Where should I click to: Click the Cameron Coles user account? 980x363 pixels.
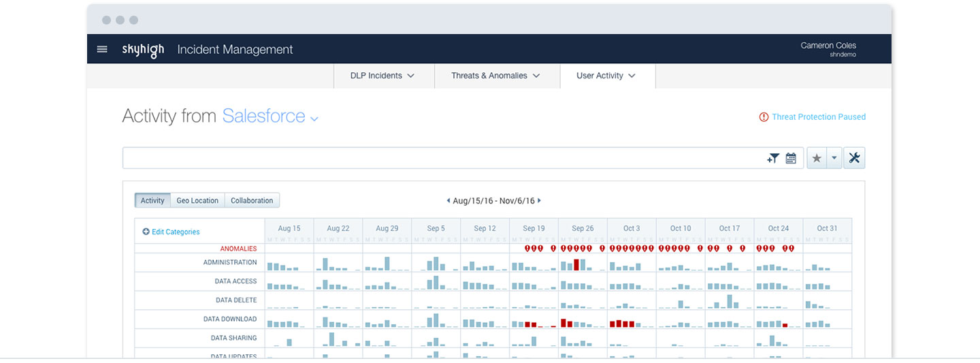coord(828,49)
